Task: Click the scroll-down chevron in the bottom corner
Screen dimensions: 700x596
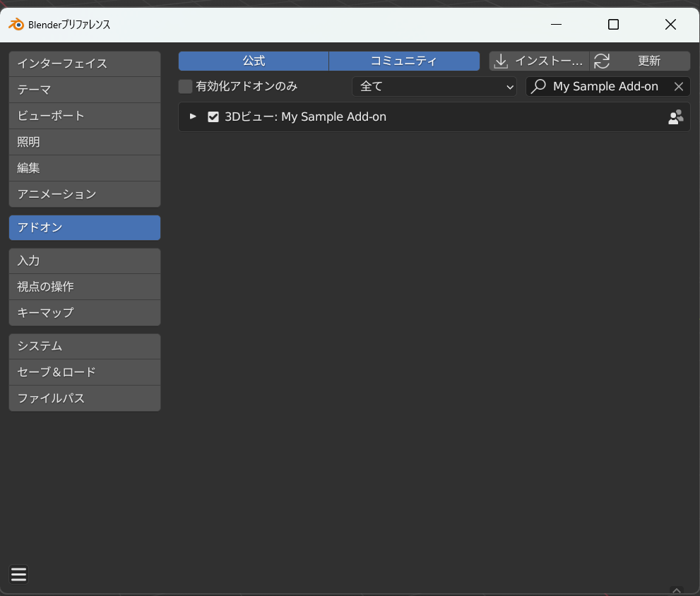Action: (x=676, y=590)
